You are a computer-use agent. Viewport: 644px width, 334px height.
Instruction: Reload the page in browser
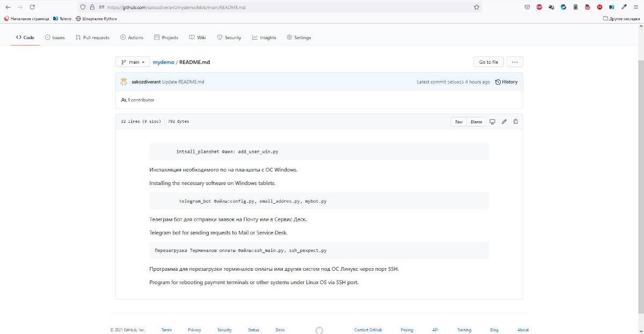tap(32, 8)
